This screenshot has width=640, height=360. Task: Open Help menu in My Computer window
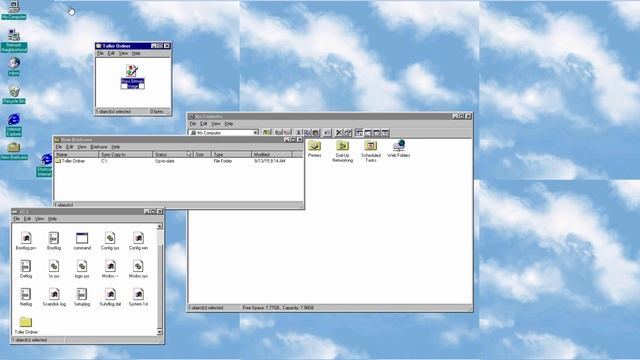[x=229, y=124]
